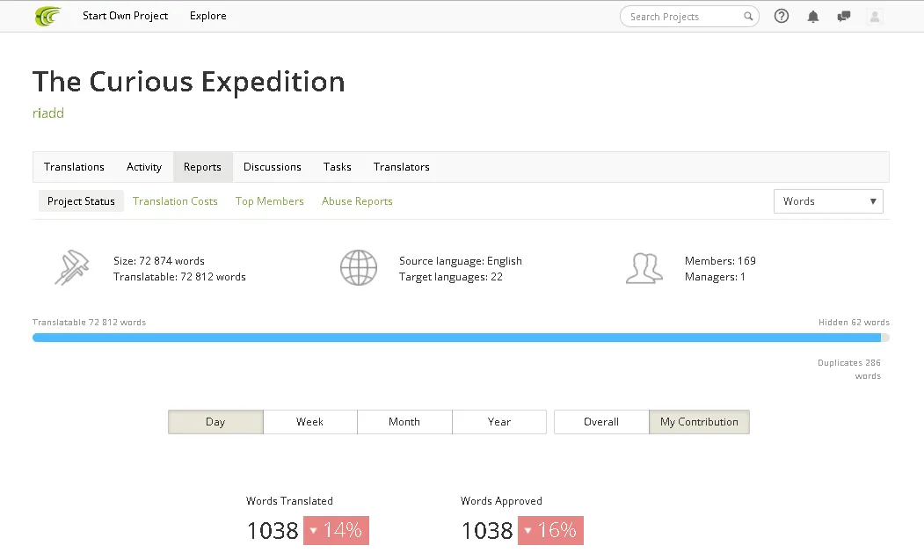Select the Reports tab
Viewport: 924px width, 560px height.
click(x=202, y=167)
